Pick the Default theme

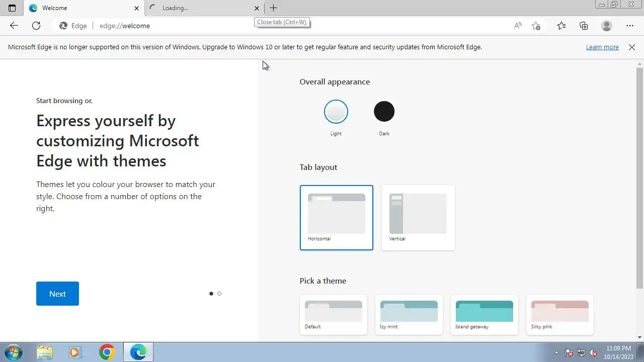pyautogui.click(x=334, y=315)
